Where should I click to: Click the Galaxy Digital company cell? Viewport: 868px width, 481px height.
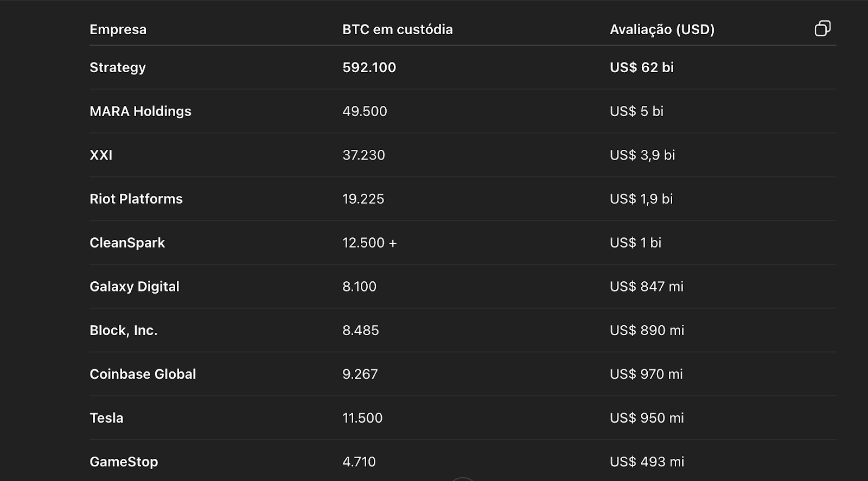point(135,287)
